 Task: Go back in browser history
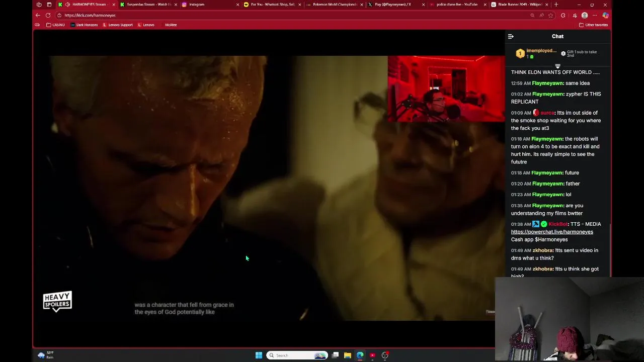38,15
